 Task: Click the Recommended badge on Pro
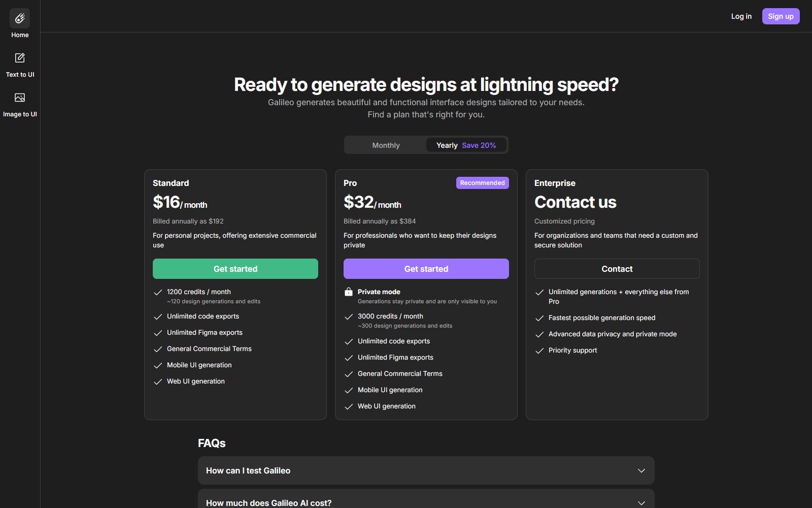tap(483, 183)
